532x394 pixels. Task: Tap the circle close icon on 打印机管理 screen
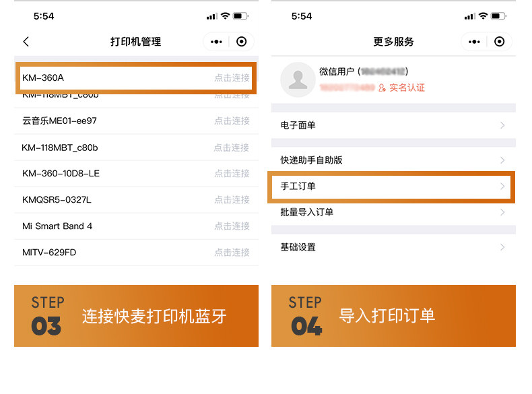[x=242, y=42]
